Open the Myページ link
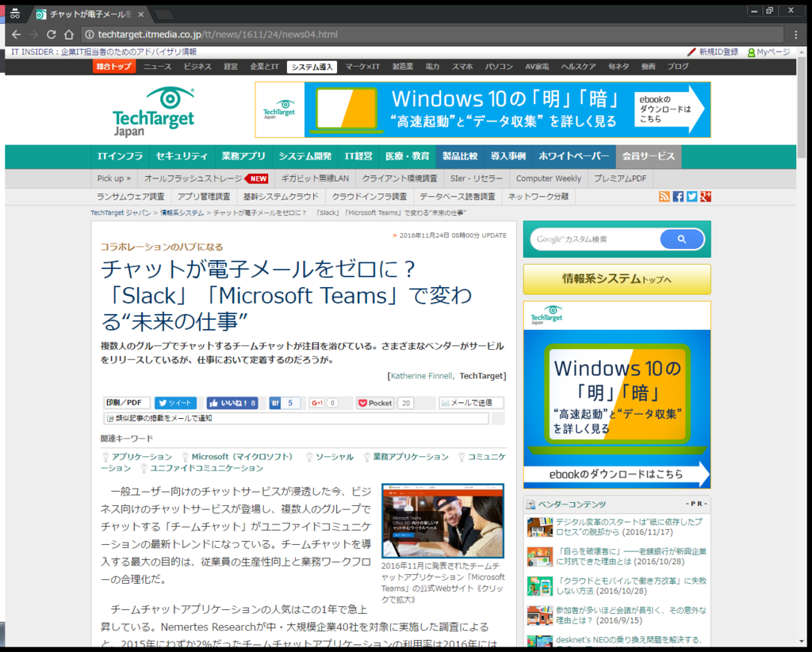The height and width of the screenshot is (652, 812). click(x=769, y=52)
